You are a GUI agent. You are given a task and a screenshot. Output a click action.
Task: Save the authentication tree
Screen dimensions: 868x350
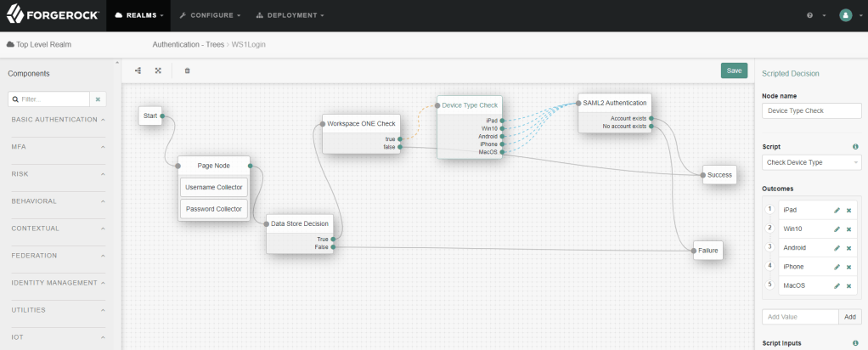(x=734, y=71)
